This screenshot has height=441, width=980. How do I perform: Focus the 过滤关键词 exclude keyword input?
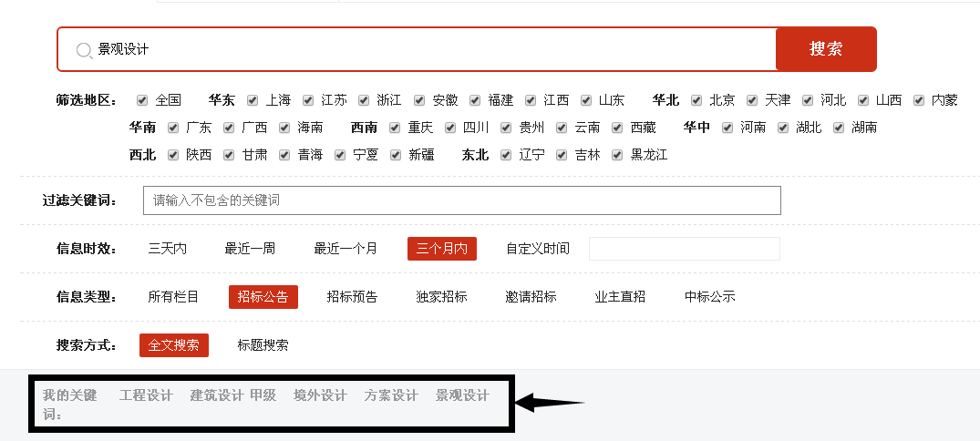pos(461,200)
